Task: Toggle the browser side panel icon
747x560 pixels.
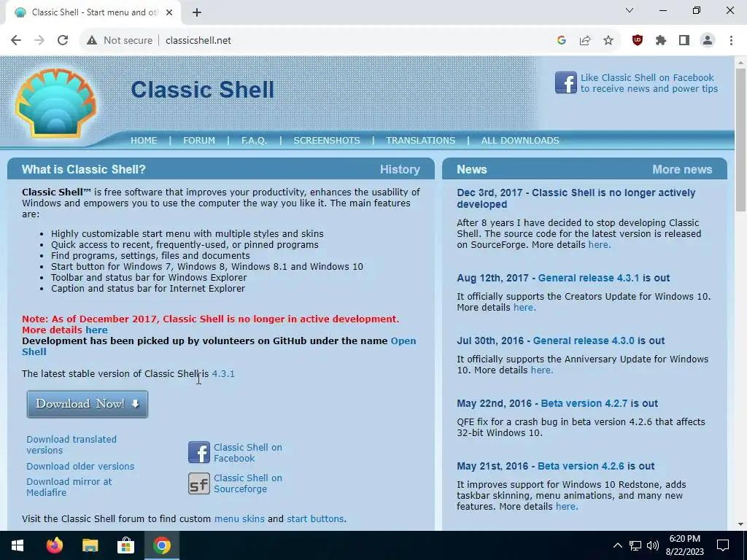Action: click(x=684, y=41)
